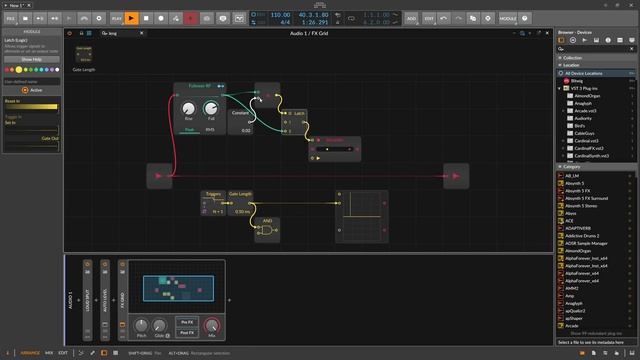The image size is (640, 360).
Task: Click the red overdub button in the toolbar
Action: tap(191, 18)
